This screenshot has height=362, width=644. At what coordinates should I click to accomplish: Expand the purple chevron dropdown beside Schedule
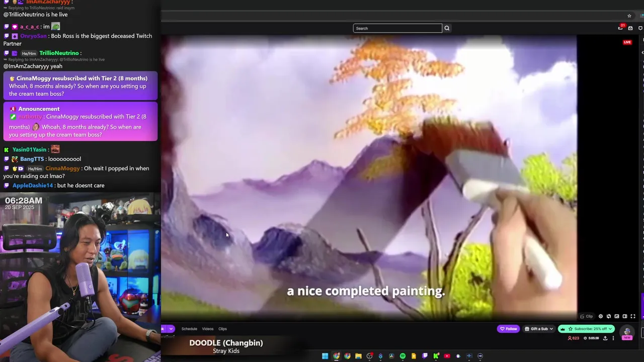click(171, 329)
